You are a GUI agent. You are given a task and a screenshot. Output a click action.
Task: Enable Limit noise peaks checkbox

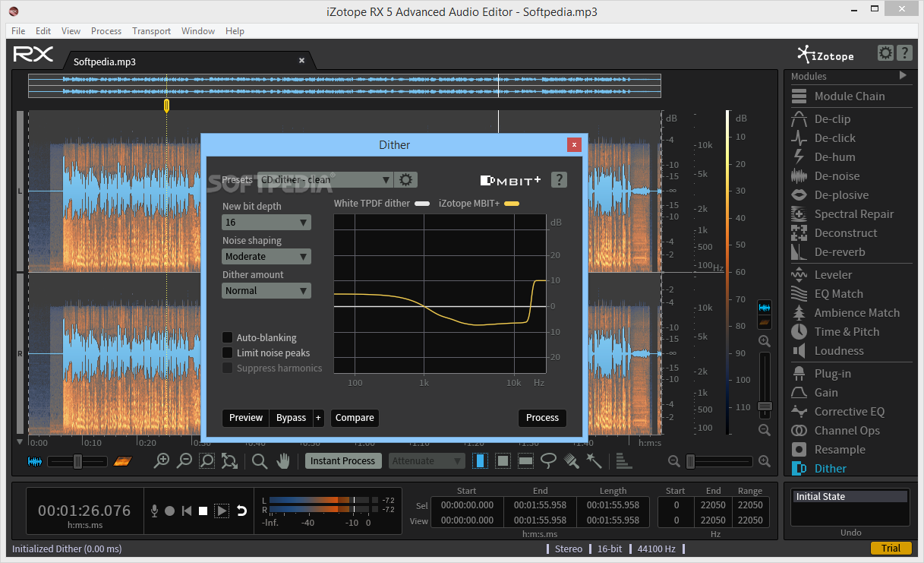[227, 353]
